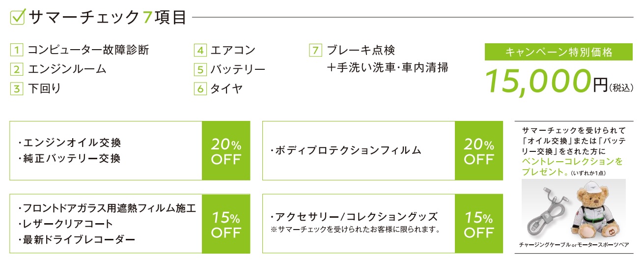
Task: Select numbered box 1 コンピューター故障診断
Action: [x=16, y=50]
